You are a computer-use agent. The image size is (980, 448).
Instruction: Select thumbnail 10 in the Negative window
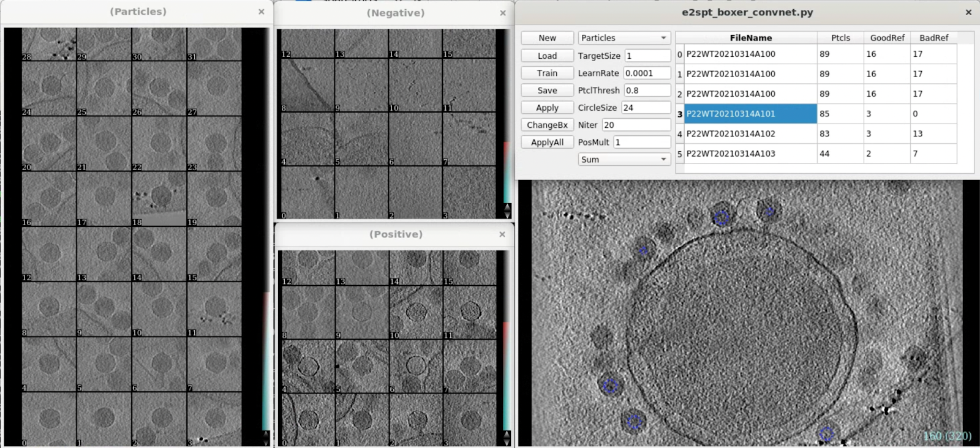(x=415, y=86)
